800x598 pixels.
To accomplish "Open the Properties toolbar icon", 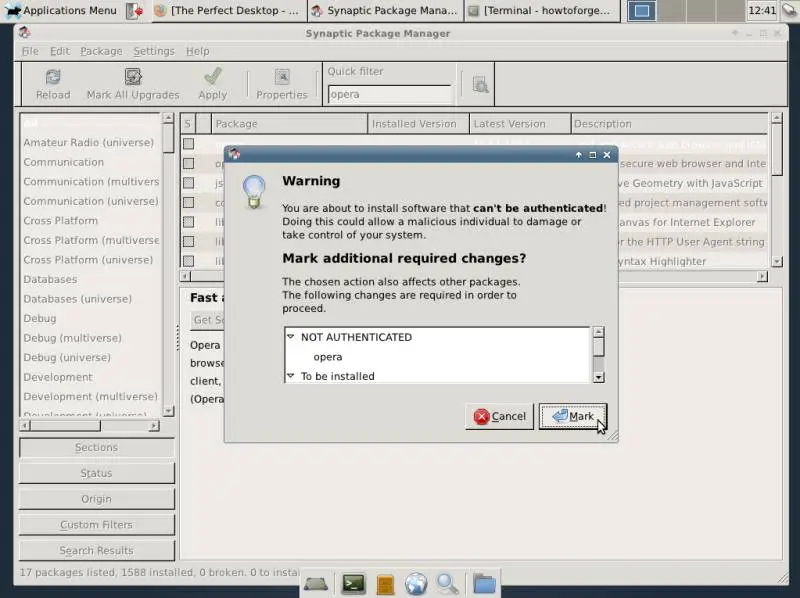I will tap(282, 77).
